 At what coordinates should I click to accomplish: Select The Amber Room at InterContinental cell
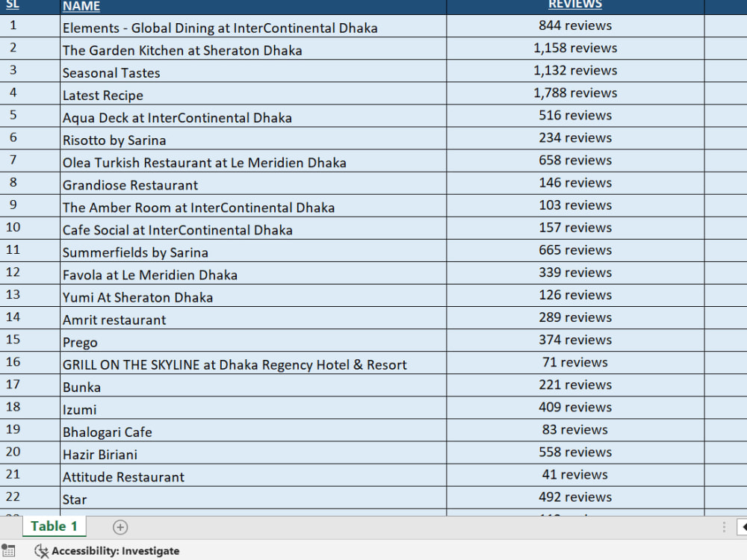253,206
